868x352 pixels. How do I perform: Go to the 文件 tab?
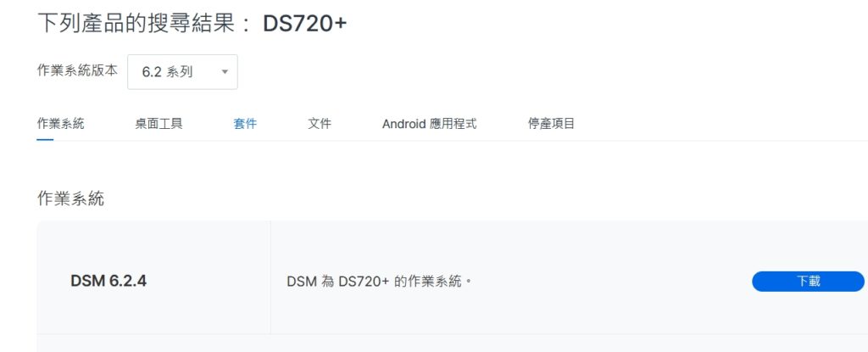(320, 124)
